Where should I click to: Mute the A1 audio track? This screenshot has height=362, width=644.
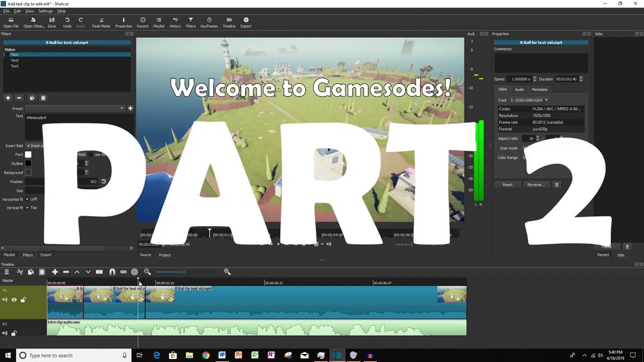click(x=5, y=333)
